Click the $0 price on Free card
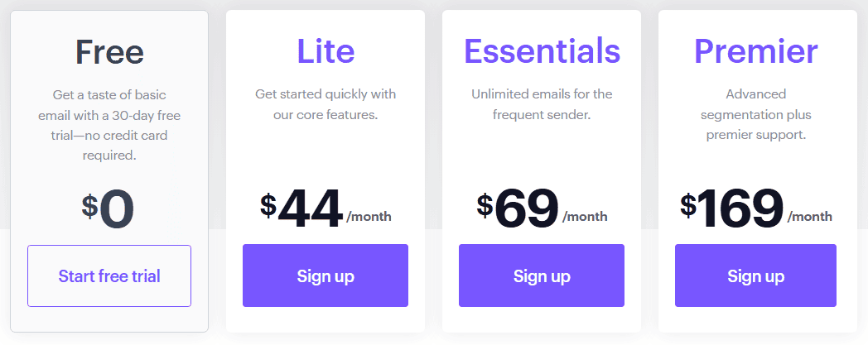The height and width of the screenshot is (345, 868). (108, 209)
